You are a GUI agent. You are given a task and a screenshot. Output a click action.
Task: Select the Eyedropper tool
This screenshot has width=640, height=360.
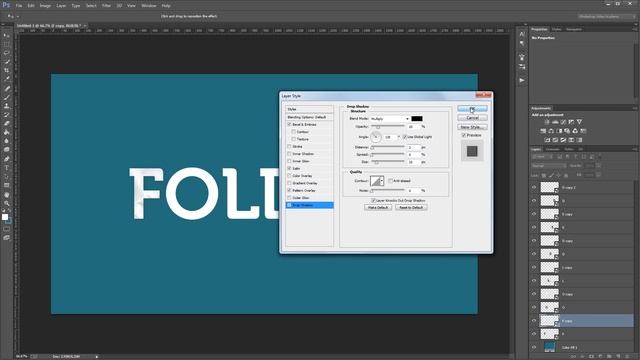tap(7, 79)
